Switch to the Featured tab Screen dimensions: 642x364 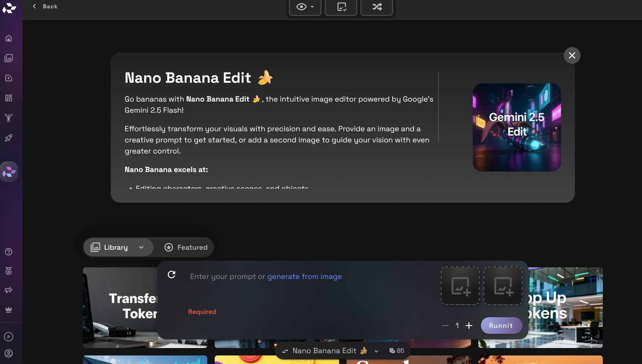[x=186, y=247]
